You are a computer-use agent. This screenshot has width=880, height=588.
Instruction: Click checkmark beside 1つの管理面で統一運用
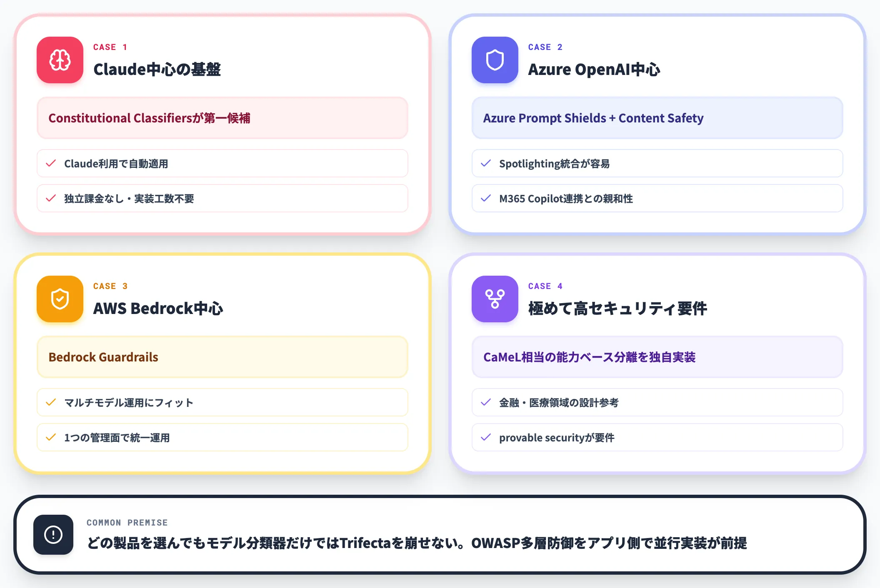tap(51, 437)
